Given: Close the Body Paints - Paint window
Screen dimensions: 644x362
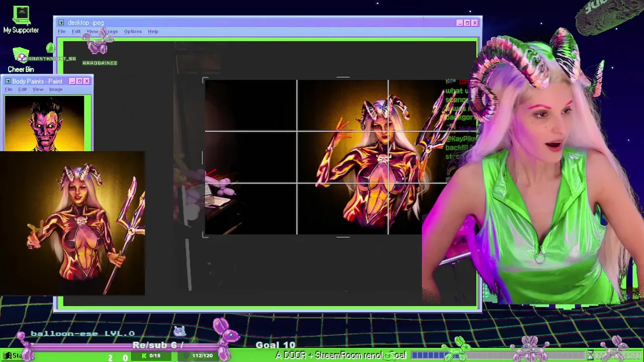Looking at the screenshot, I should click(87, 81).
